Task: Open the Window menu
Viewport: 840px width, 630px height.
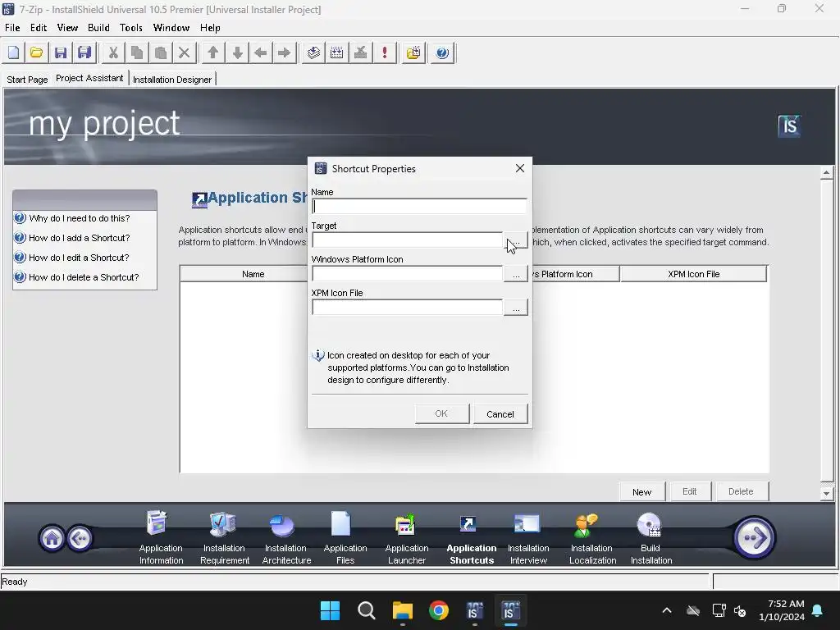Action: [x=171, y=28]
